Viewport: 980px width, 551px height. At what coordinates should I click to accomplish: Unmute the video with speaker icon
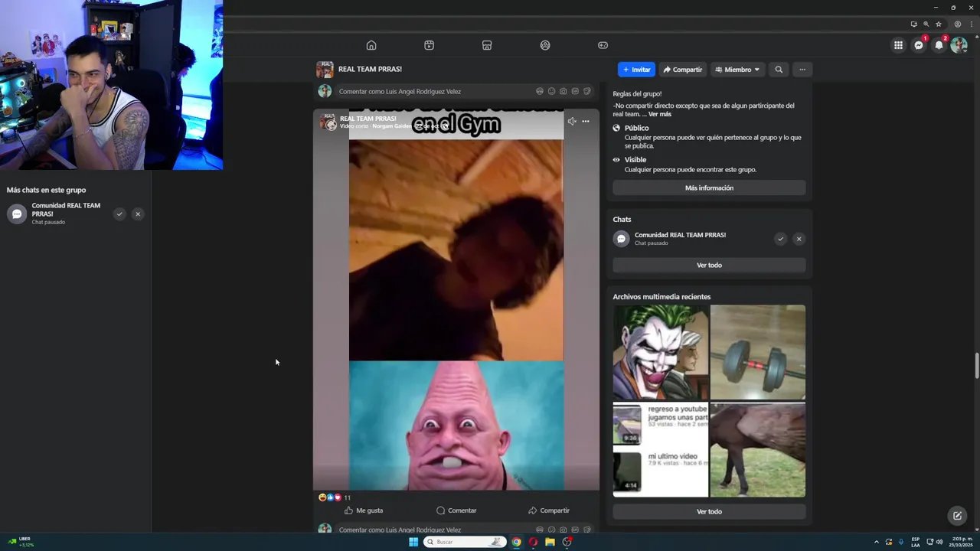tap(572, 121)
